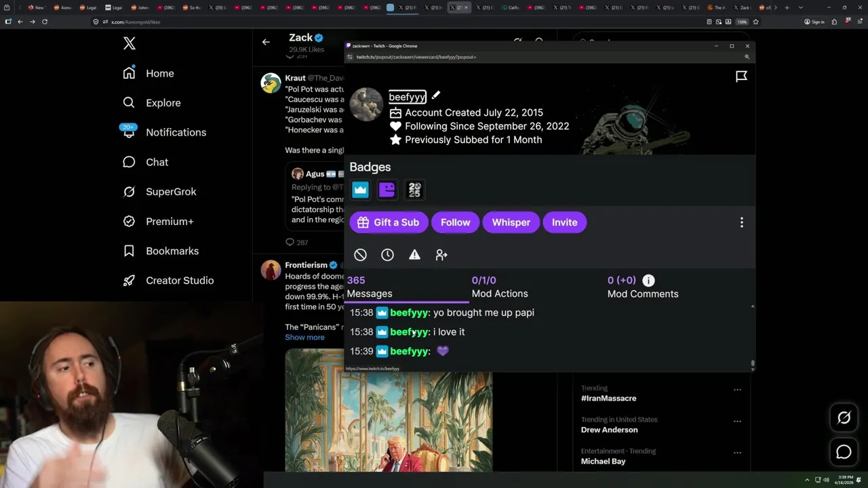Click the report flag icon in viewer card
868x488 pixels.
(x=741, y=77)
